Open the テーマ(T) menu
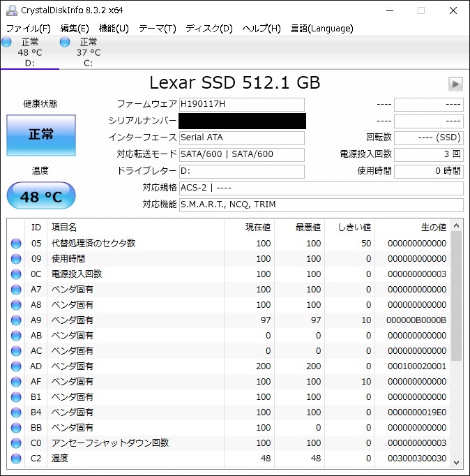This screenshot has width=470, height=476. (158, 29)
